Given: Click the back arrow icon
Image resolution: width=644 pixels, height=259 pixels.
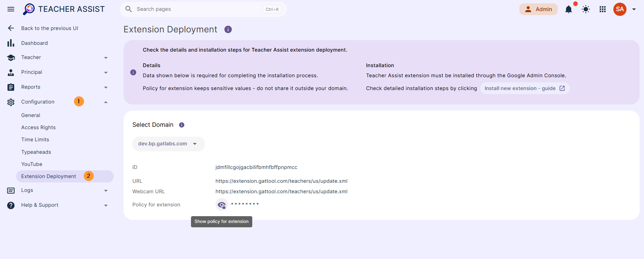Looking at the screenshot, I should click(11, 28).
